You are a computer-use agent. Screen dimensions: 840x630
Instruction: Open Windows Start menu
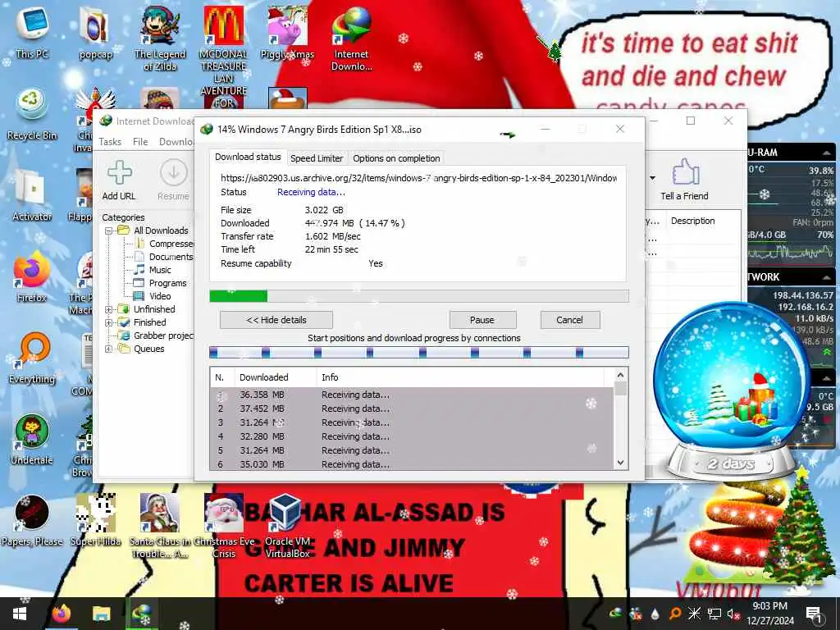pos(20,614)
